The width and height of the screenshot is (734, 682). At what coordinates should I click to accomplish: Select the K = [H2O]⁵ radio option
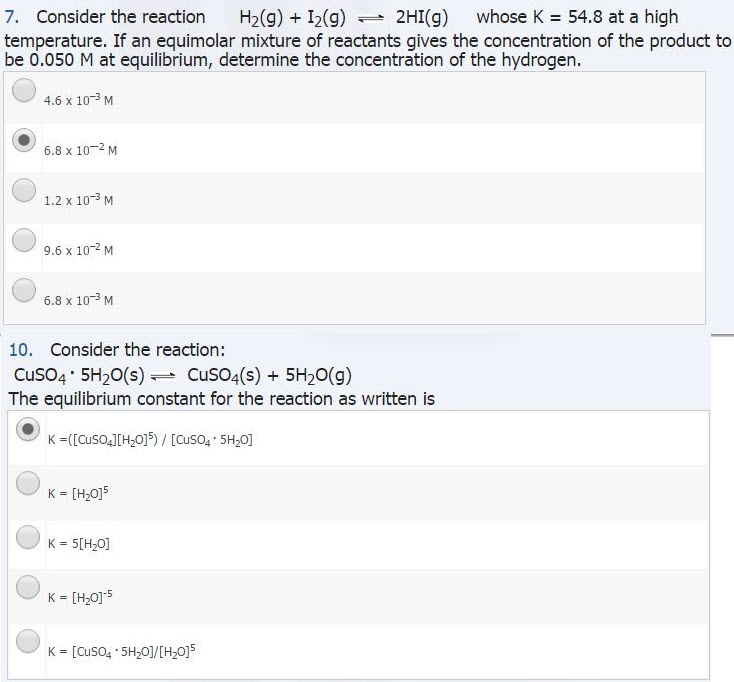pyautogui.click(x=28, y=483)
